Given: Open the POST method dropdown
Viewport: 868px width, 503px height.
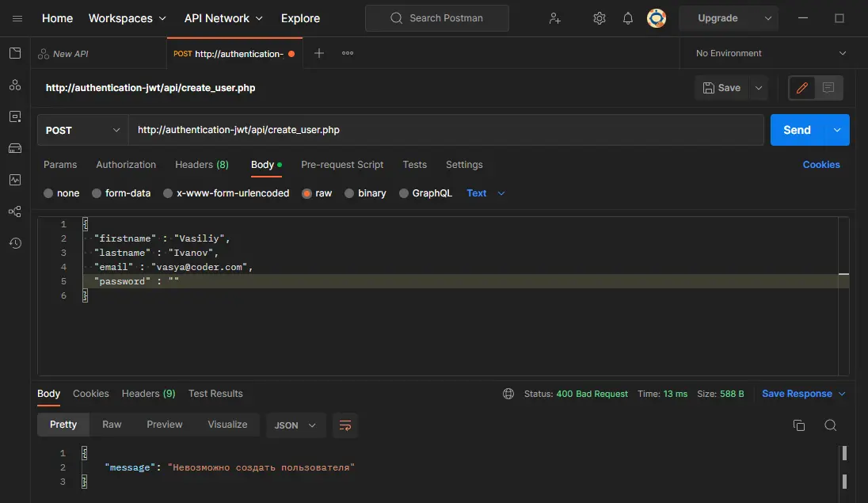Looking at the screenshot, I should [x=83, y=131].
